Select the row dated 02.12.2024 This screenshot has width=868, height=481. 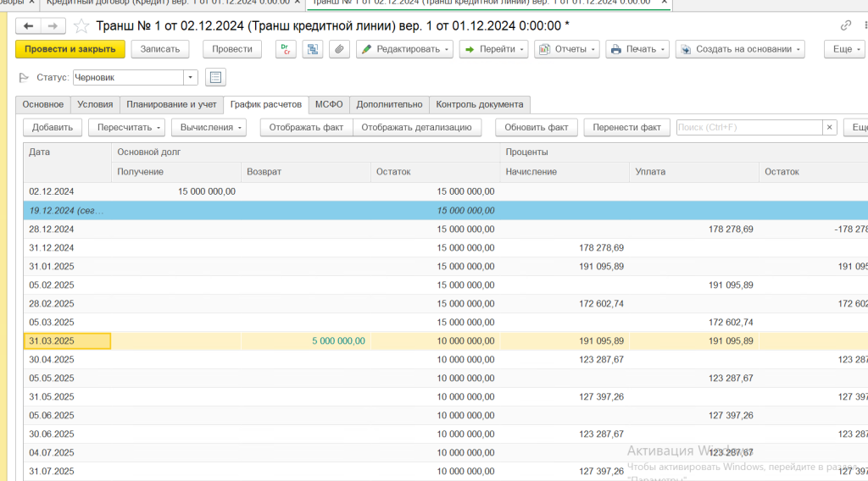click(x=446, y=191)
